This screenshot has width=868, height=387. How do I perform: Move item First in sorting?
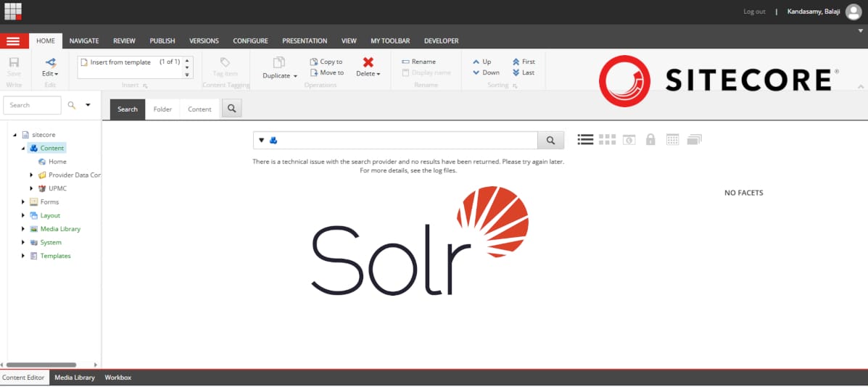524,62
